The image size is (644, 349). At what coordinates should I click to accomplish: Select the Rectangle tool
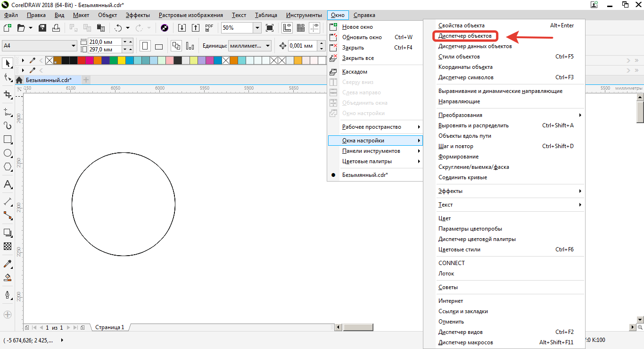point(8,140)
